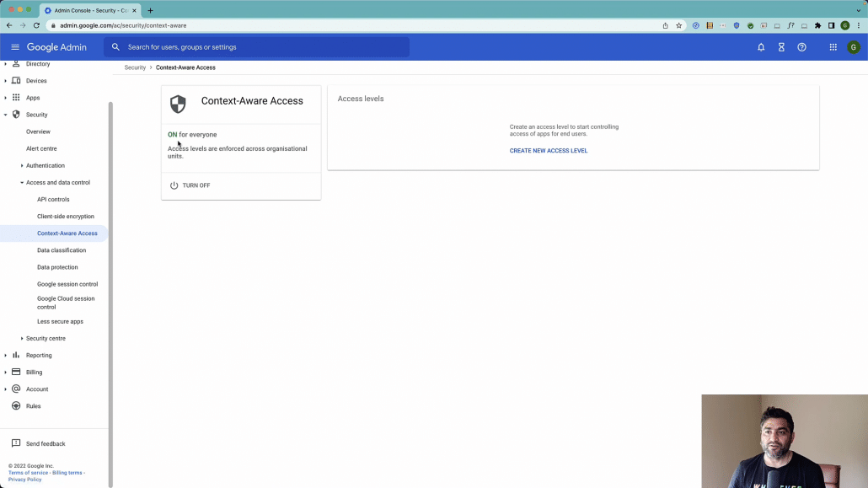Viewport: 868px width, 488px height.
Task: Click the Directory person icon
Action: 16,64
